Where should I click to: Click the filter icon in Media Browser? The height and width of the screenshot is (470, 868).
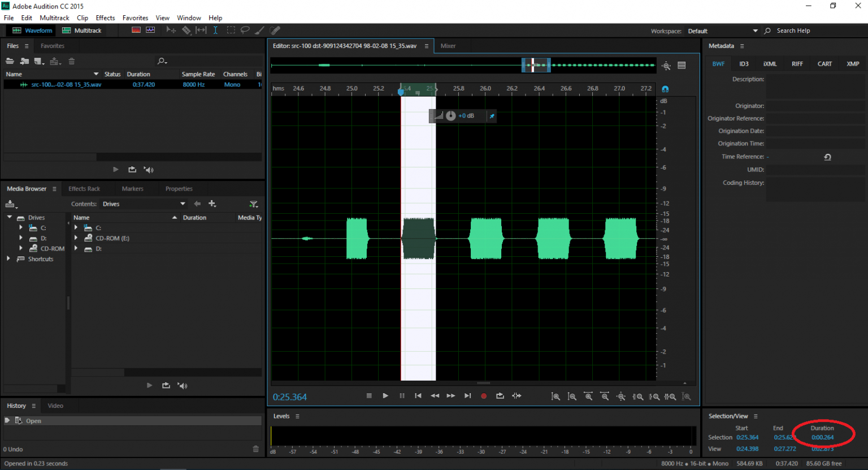tap(254, 204)
